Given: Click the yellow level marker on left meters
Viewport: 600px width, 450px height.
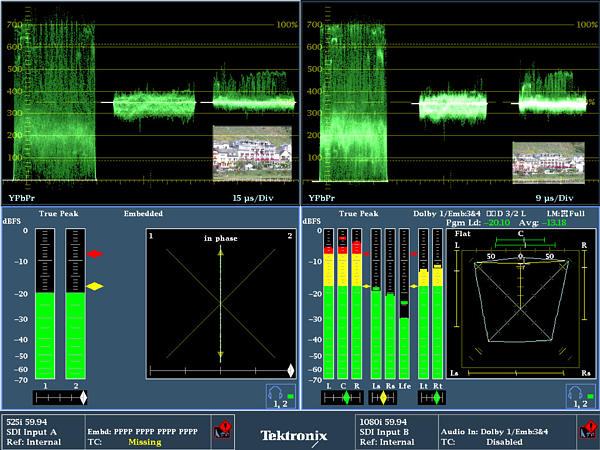Looking at the screenshot, I should tap(95, 287).
